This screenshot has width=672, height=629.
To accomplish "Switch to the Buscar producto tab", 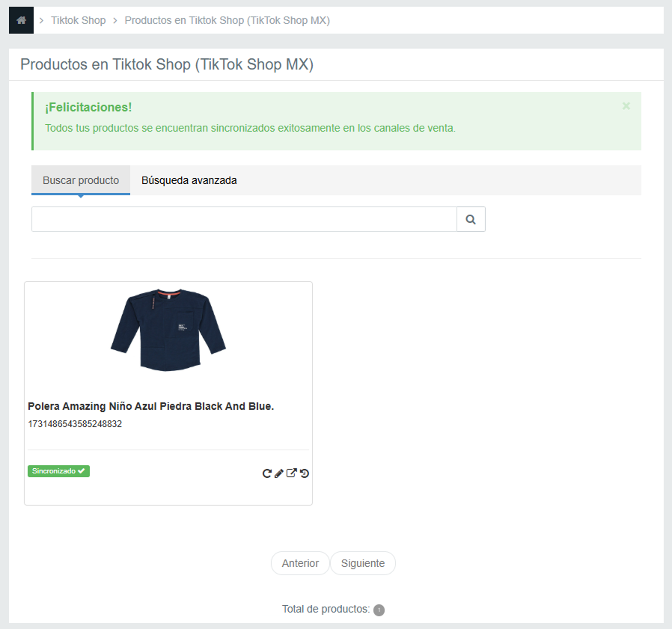I will [81, 180].
